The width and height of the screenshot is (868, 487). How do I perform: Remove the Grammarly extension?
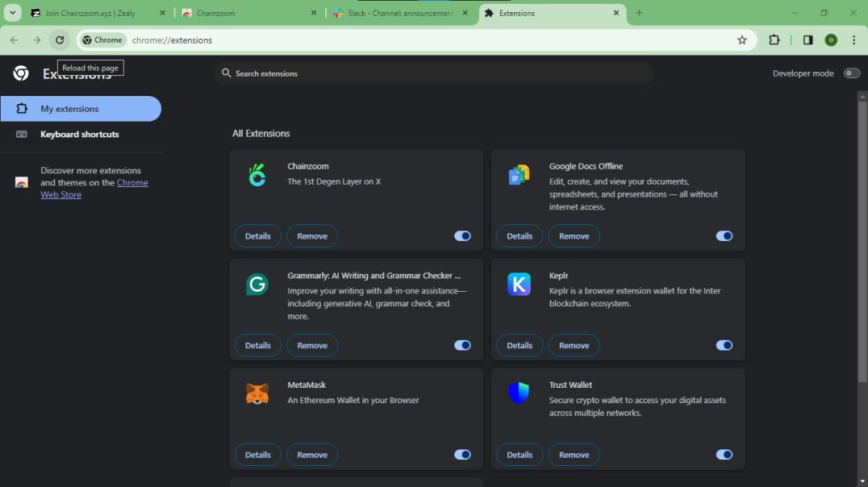point(312,345)
